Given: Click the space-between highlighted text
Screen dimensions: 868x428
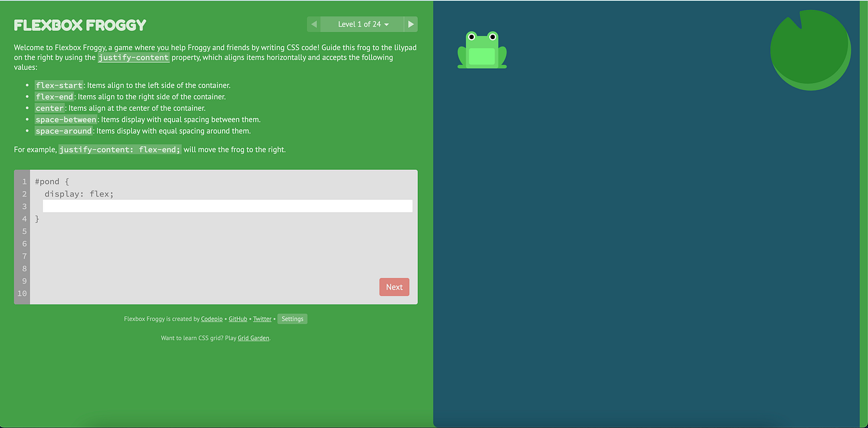Looking at the screenshot, I should (66, 119).
